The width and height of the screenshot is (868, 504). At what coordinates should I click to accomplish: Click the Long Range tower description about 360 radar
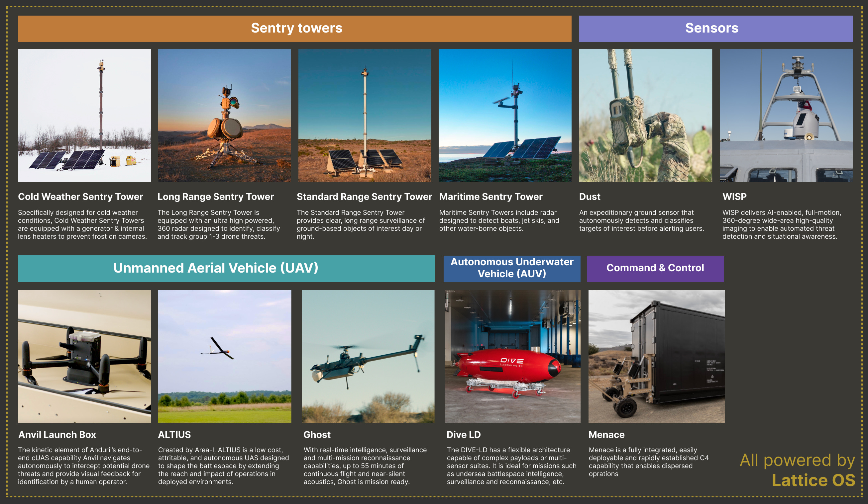[219, 224]
